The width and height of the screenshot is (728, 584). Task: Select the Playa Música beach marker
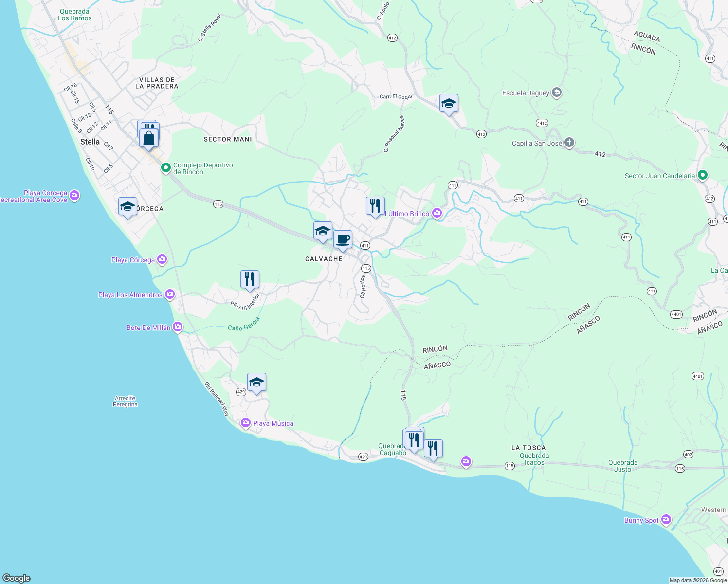pyautogui.click(x=246, y=423)
